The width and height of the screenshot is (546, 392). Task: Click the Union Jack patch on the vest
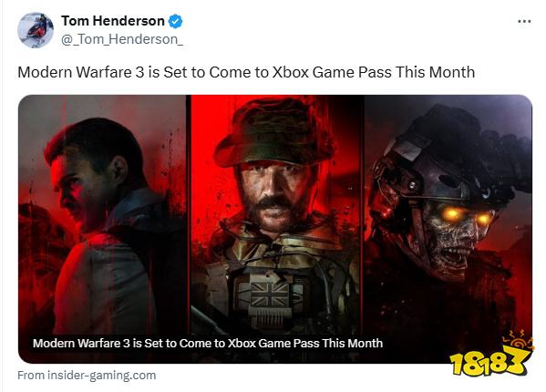[x=270, y=294]
